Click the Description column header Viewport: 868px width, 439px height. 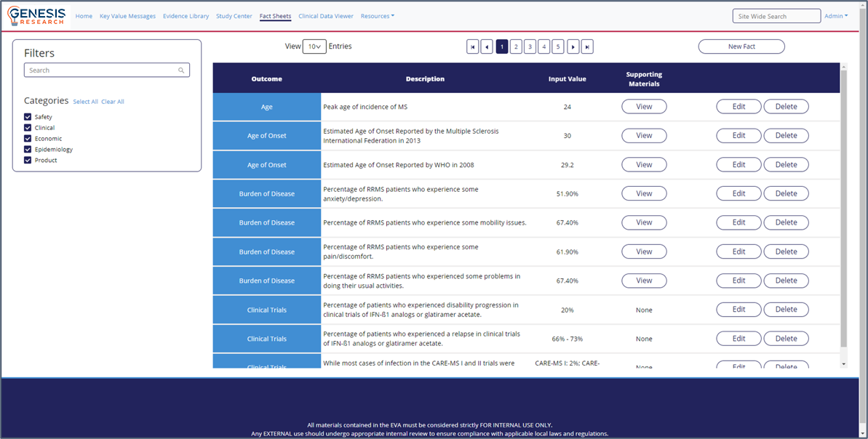(425, 78)
